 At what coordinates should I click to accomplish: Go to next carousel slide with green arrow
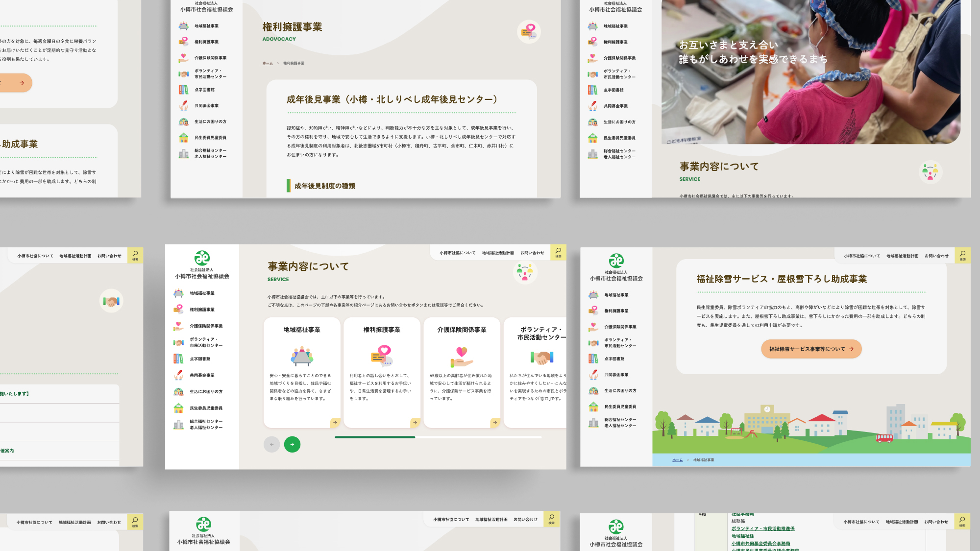point(292,444)
